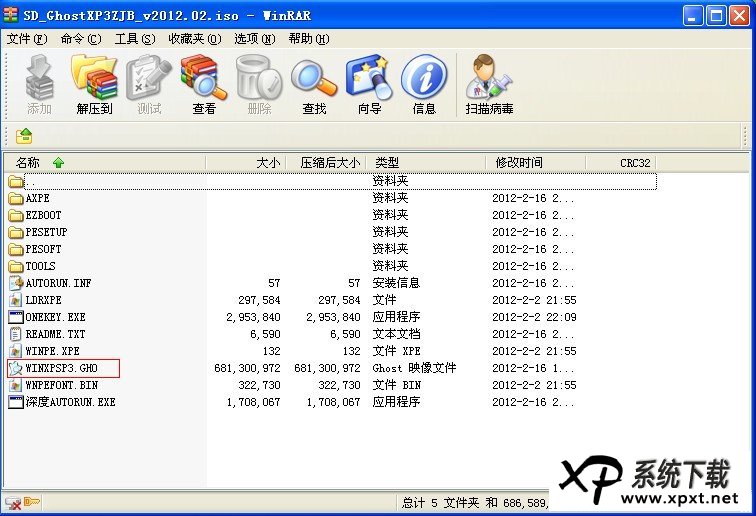The height and width of the screenshot is (516, 756).
Task: Sort by the 修改时间 column header
Action: (x=536, y=163)
